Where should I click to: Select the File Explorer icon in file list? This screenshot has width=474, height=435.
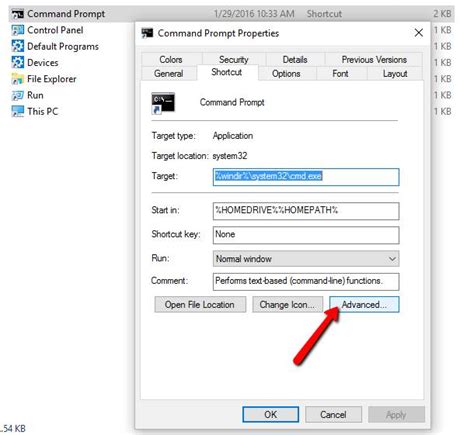coord(17,79)
